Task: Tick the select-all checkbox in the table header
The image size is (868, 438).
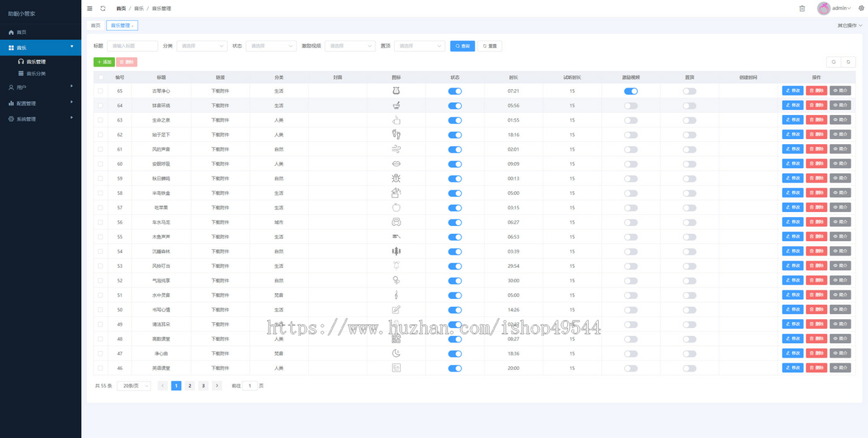Action: click(x=101, y=77)
